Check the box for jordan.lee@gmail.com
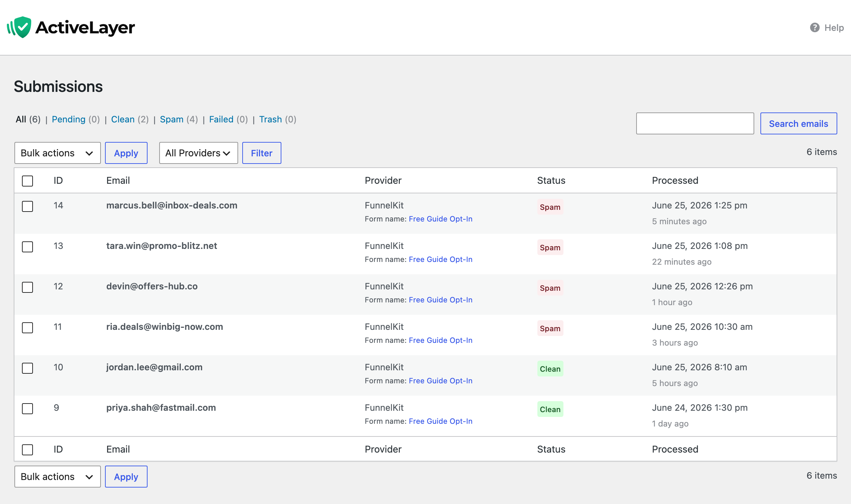The height and width of the screenshot is (504, 851). pyautogui.click(x=27, y=368)
